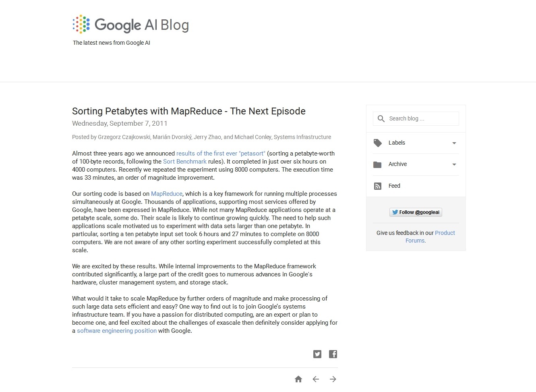Go to blog home icon
The image size is (536, 392).
298,379
